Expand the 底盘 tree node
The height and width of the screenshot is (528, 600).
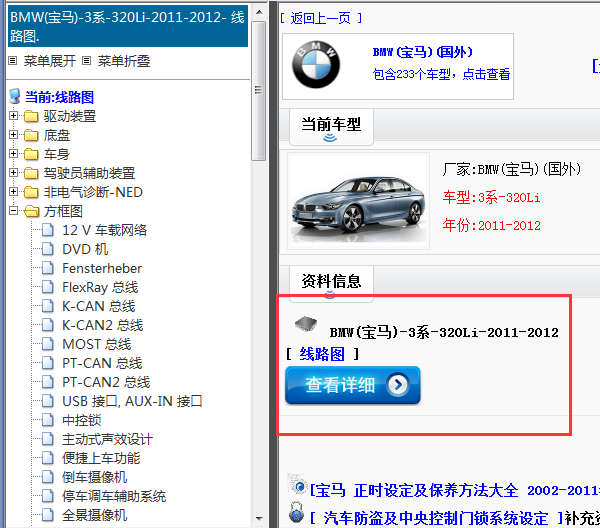[13, 135]
